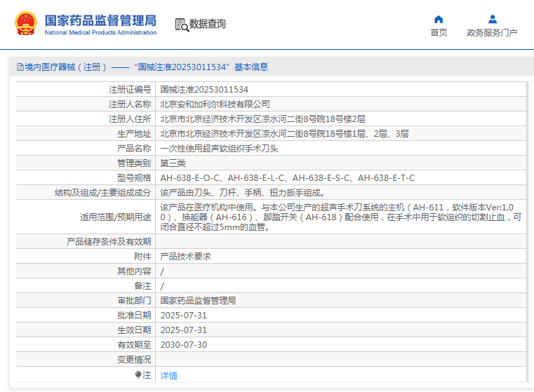This screenshot has height=392, width=534.
Task: Click 产品技术要求 in the 附件 row
Action: 185,257
